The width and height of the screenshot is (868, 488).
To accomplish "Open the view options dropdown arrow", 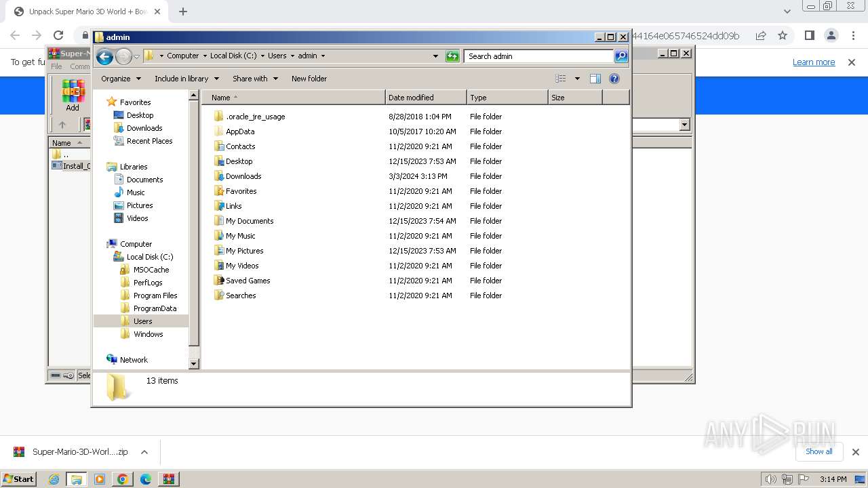I will [577, 79].
